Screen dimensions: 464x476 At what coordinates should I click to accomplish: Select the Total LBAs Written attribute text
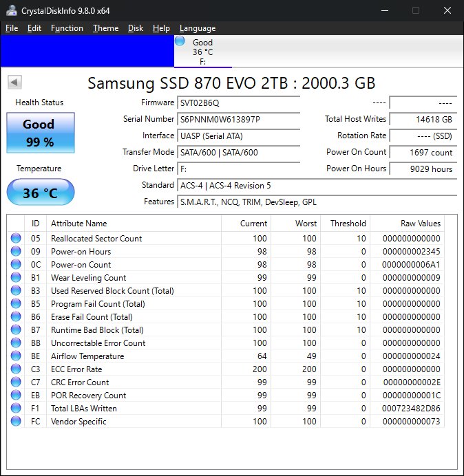coord(84,409)
